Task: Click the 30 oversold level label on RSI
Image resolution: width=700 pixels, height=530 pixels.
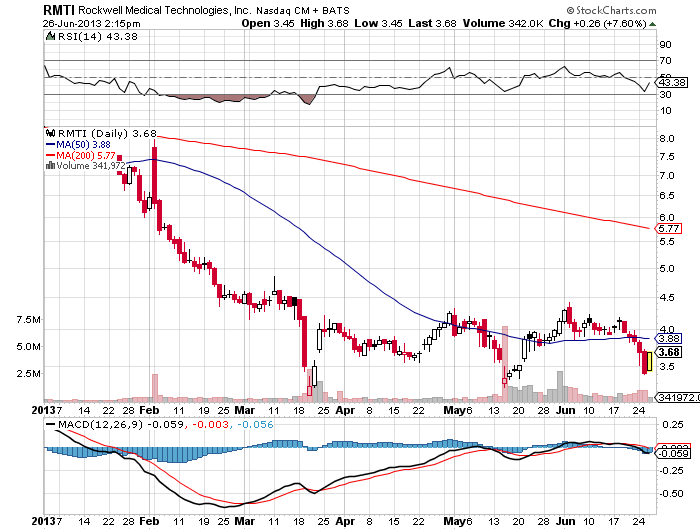Action: tap(665, 94)
